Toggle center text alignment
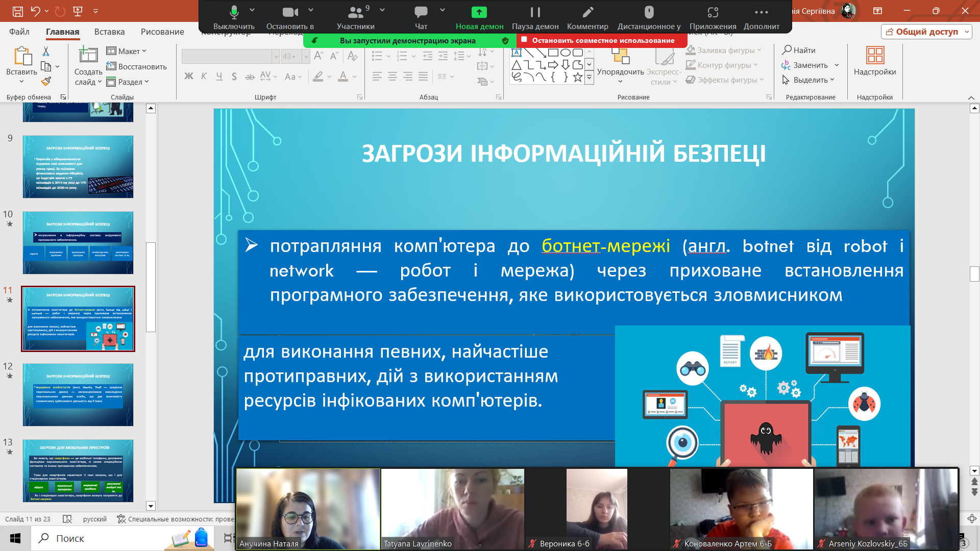Screen dimensions: 980x551 393,77
